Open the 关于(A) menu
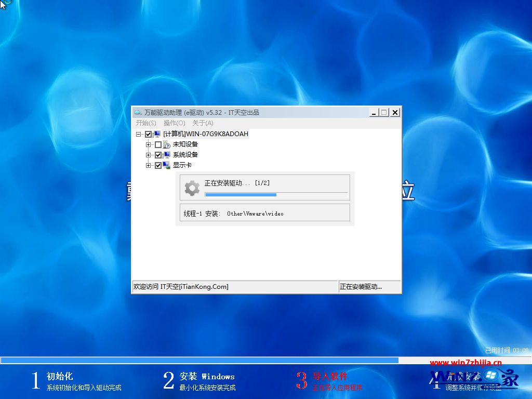Screen dimensions: 532x399 203,123
